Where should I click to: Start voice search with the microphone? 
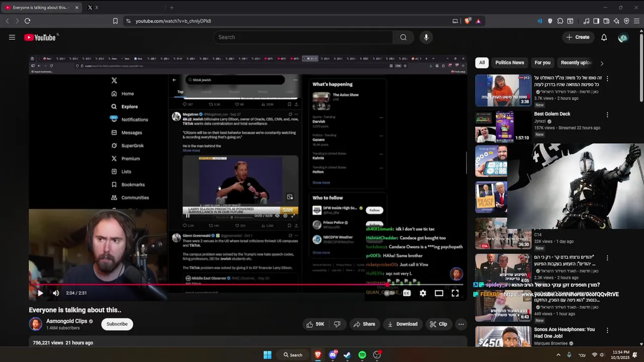tap(426, 37)
